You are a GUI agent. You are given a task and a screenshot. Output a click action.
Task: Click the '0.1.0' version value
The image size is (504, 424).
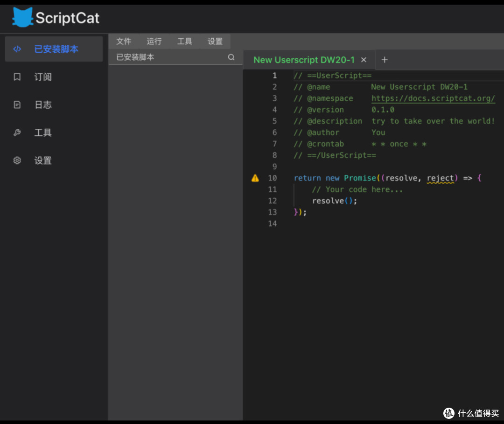click(383, 110)
